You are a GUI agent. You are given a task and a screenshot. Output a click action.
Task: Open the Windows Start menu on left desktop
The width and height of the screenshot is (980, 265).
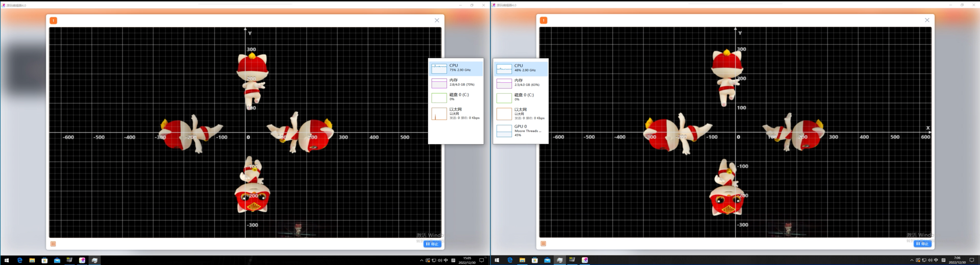(6, 261)
